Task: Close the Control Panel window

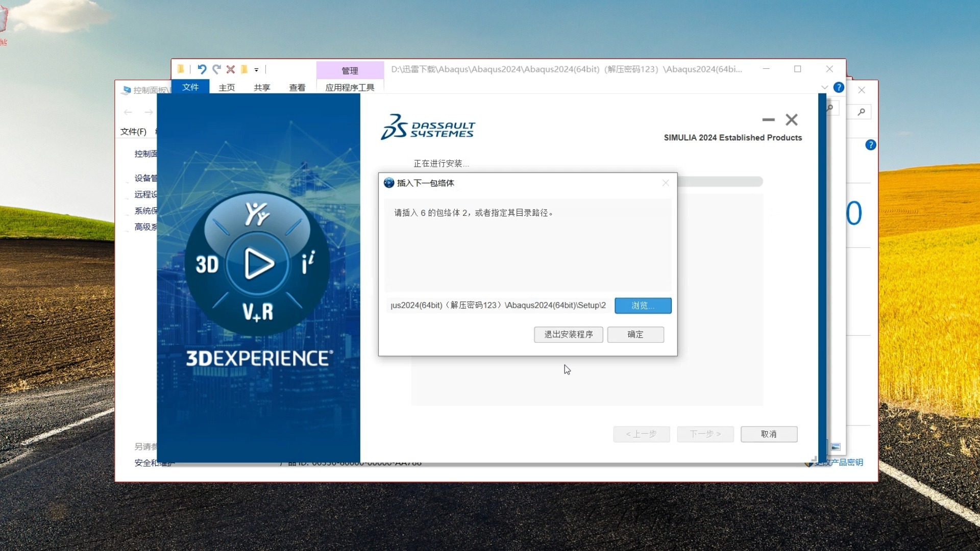Action: pos(862,90)
